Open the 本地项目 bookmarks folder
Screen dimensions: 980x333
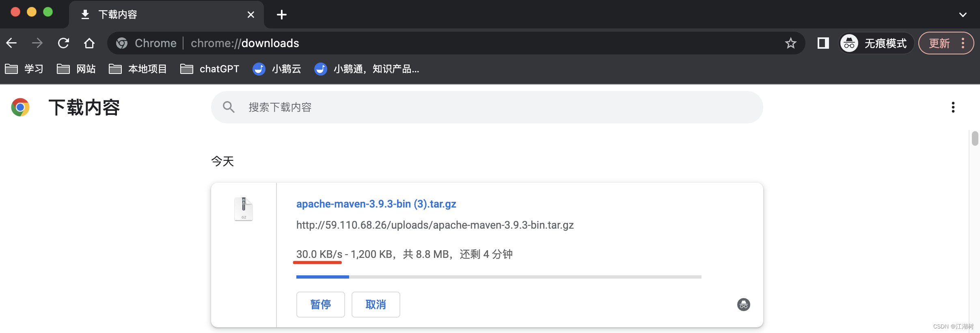click(x=138, y=69)
